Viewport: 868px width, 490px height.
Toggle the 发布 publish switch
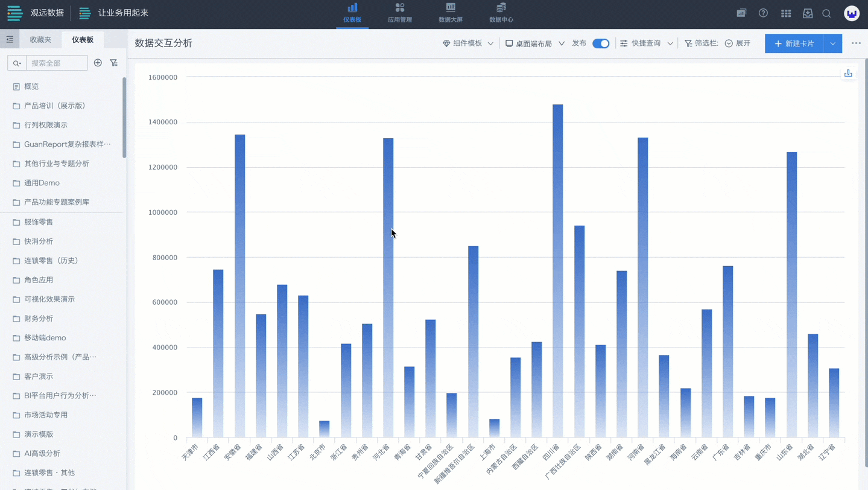pyautogui.click(x=600, y=43)
